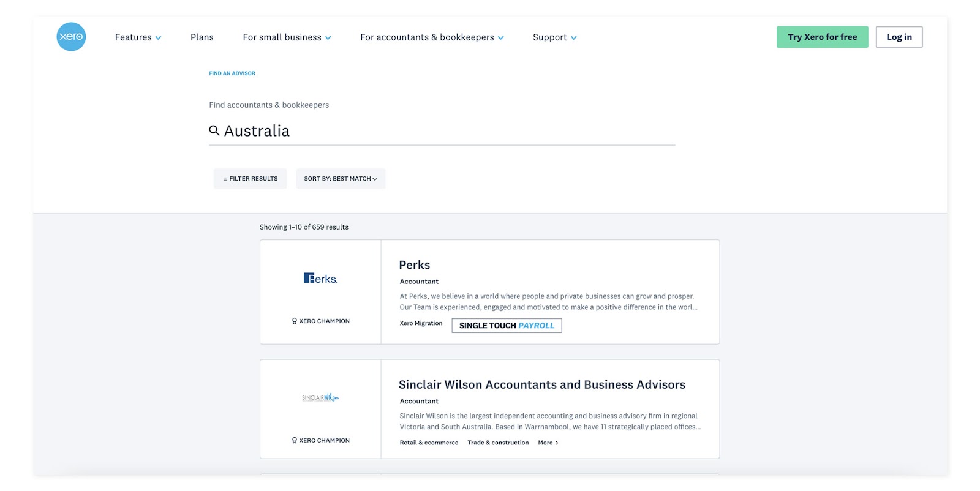Viewport: 980px width, 491px height.
Task: Click the Log in button
Action: 899,37
